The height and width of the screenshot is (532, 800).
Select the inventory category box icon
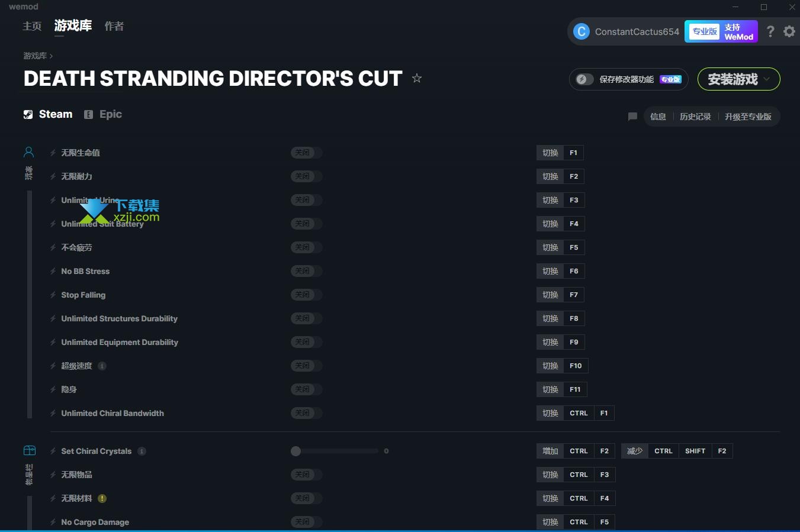pos(29,451)
